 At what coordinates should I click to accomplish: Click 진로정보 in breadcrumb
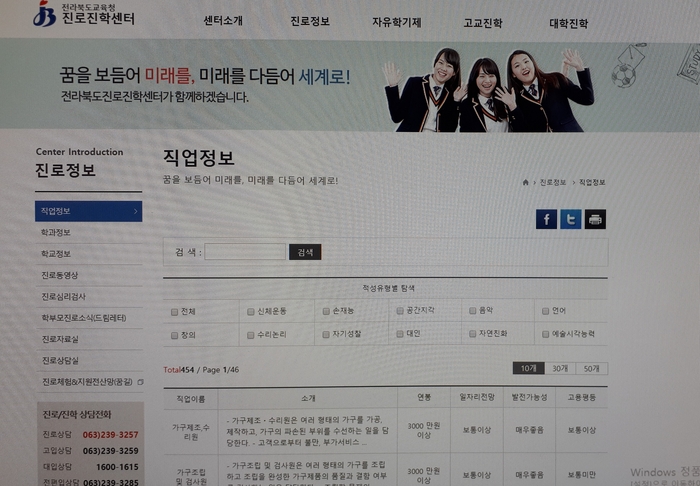click(553, 182)
